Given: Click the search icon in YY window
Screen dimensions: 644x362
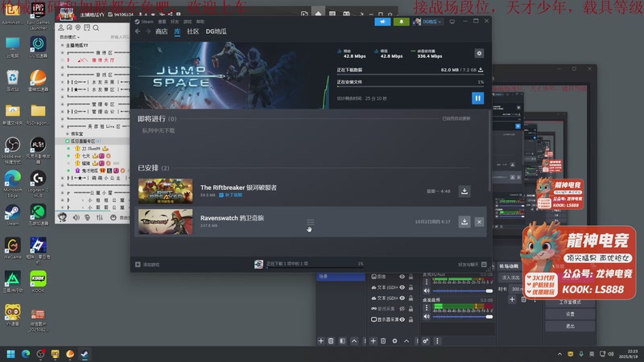Looking at the screenshot, I should coord(96,28).
